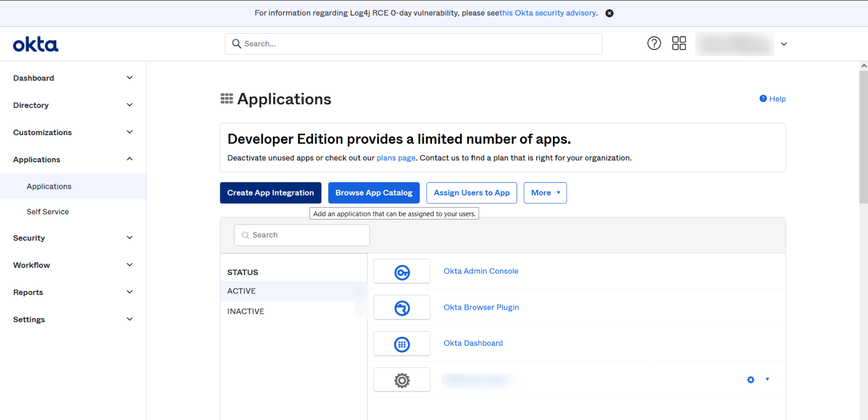Open the plans page link
868x420 pixels.
point(396,158)
